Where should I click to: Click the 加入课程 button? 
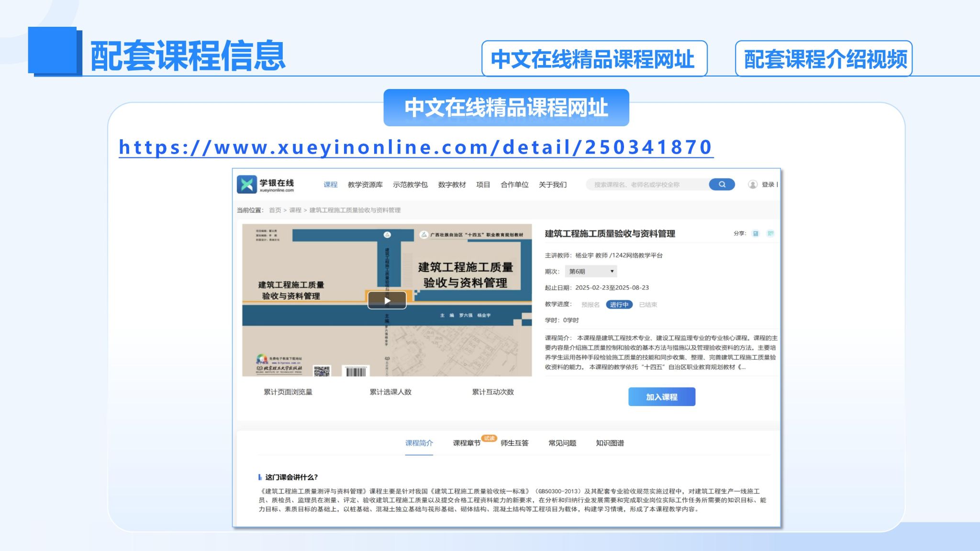(x=661, y=397)
